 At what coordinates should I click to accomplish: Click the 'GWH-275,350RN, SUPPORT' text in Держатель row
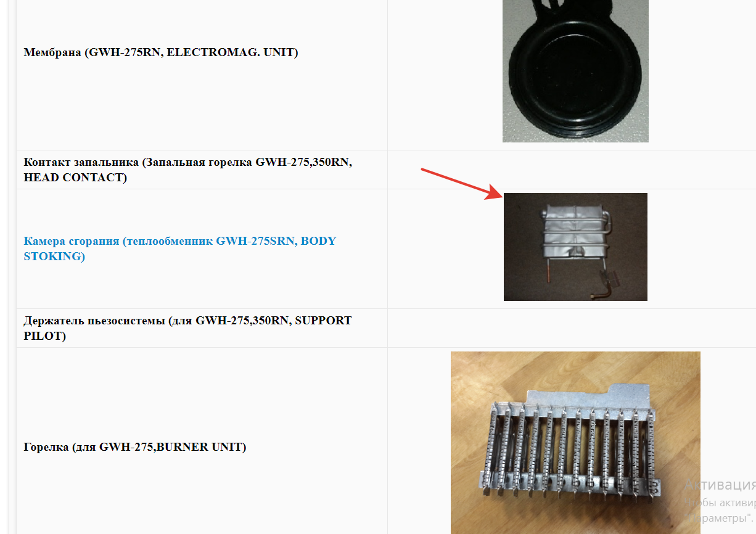point(273,321)
